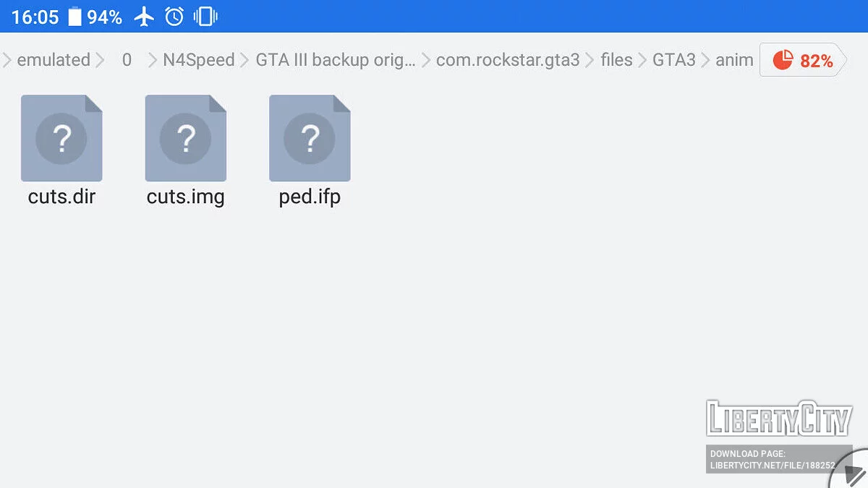This screenshot has height=488, width=868.
Task: Select the ped.ifp file icon
Action: tap(310, 138)
